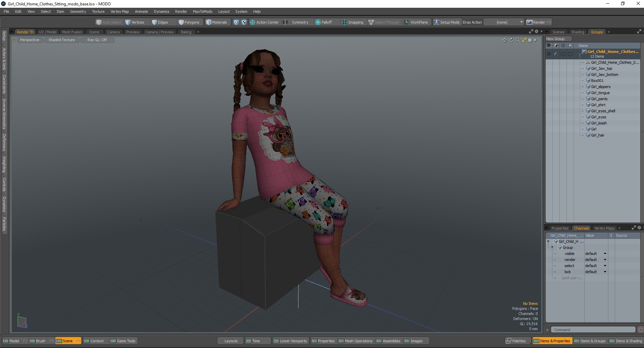Click the Girl_slippers mesh icon
The width and height of the screenshot is (644, 348).
tap(588, 87)
